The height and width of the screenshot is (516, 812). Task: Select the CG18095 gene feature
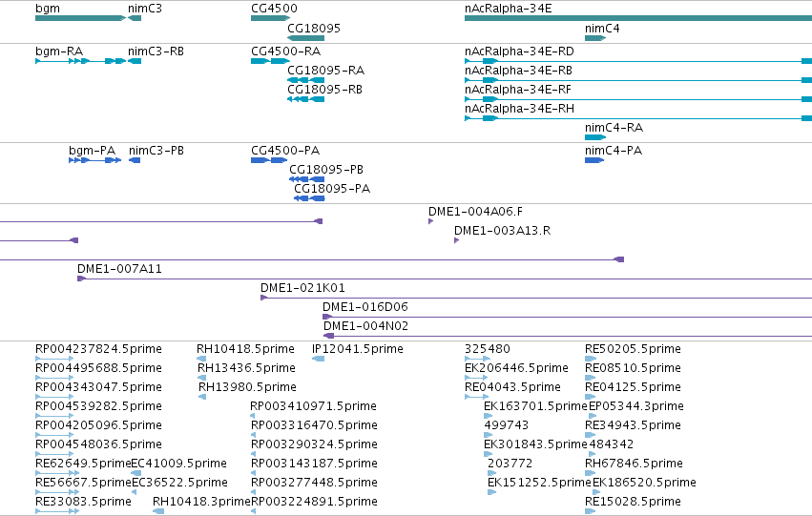pos(305,38)
